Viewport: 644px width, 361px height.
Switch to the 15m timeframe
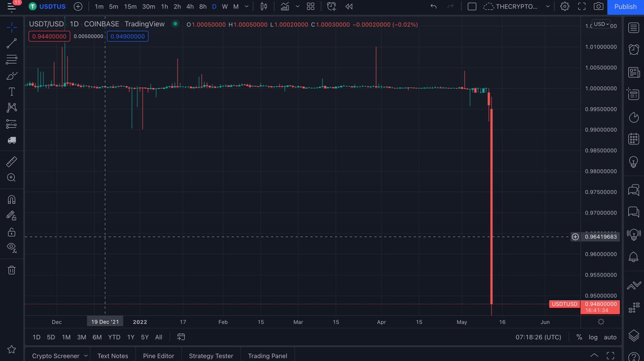click(x=130, y=6)
